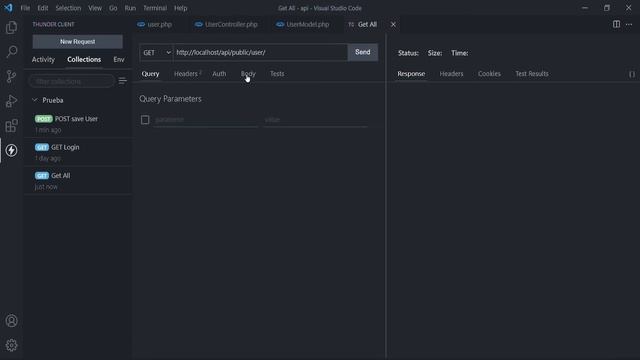
Task: Open the Get All request in collection
Action: tap(78, 181)
